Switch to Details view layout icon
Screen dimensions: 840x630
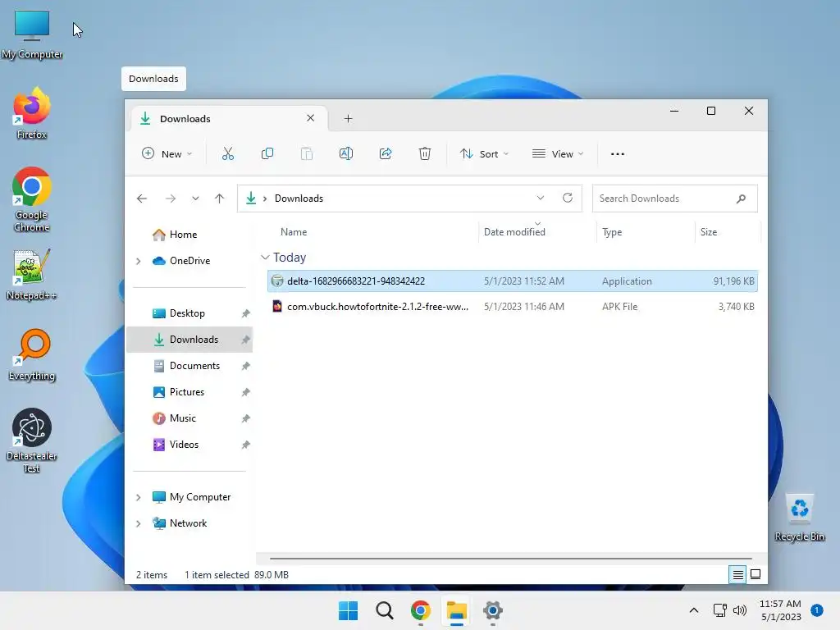coord(737,575)
